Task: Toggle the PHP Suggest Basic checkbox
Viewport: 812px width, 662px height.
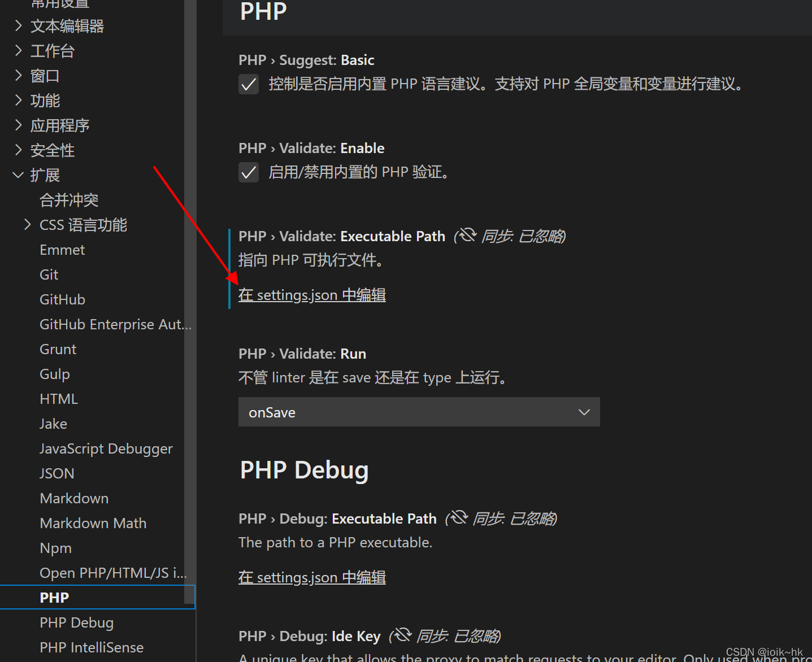Action: click(249, 84)
